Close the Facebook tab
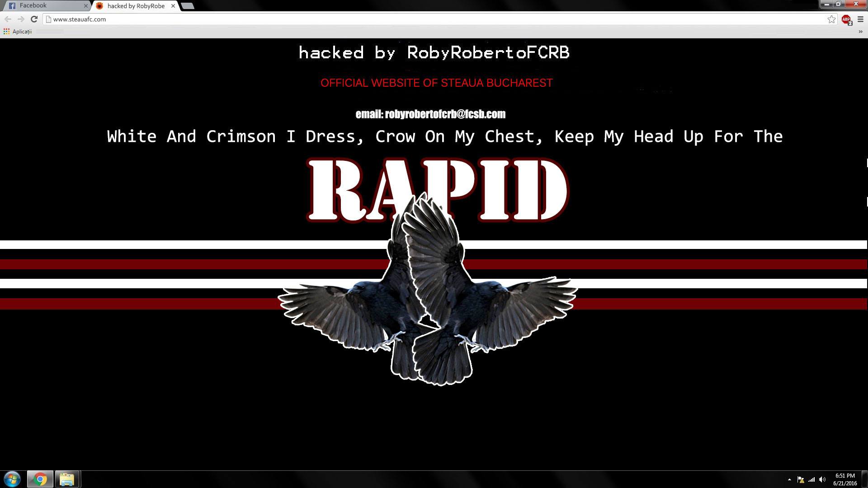The width and height of the screenshot is (868, 488). (x=86, y=6)
